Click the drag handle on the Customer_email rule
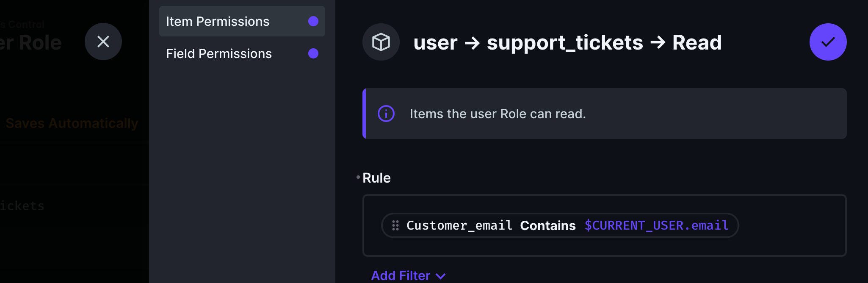Screen dimensions: 868x283 (395, 225)
